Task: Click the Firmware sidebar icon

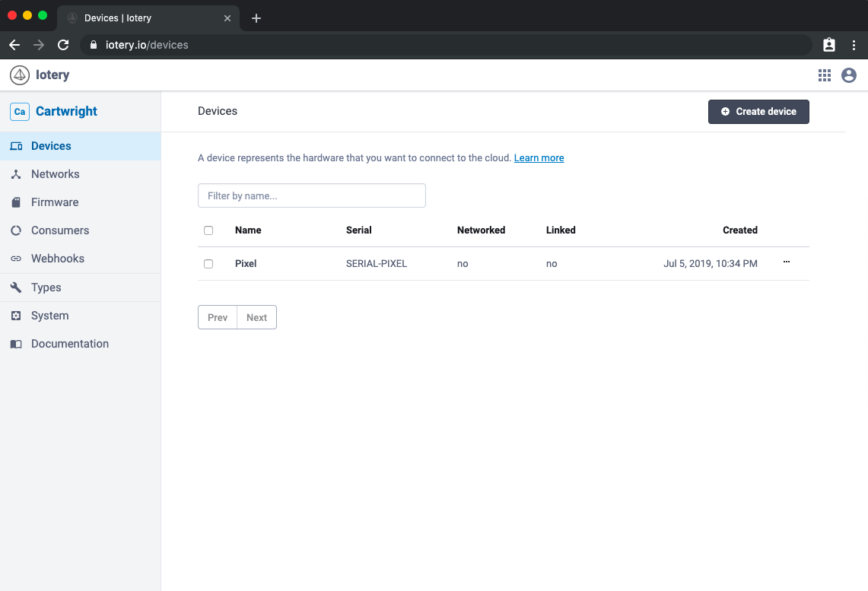Action: coord(16,202)
